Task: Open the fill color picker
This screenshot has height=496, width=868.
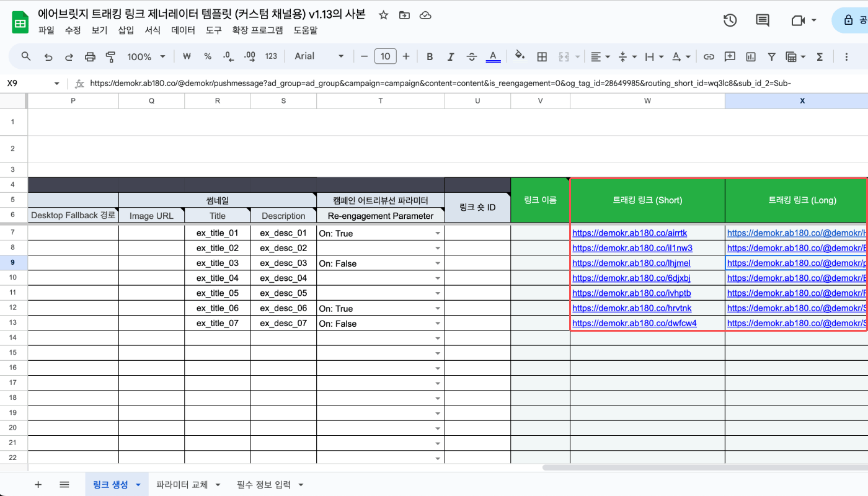Action: [520, 56]
